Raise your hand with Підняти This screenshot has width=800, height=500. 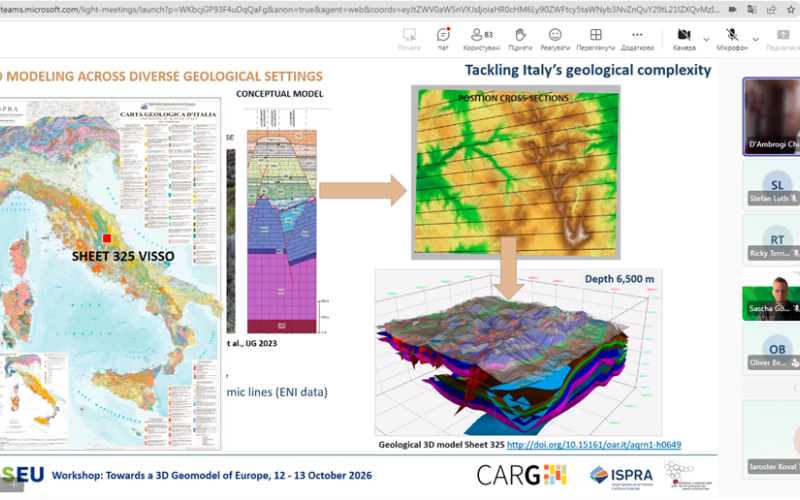tap(520, 39)
